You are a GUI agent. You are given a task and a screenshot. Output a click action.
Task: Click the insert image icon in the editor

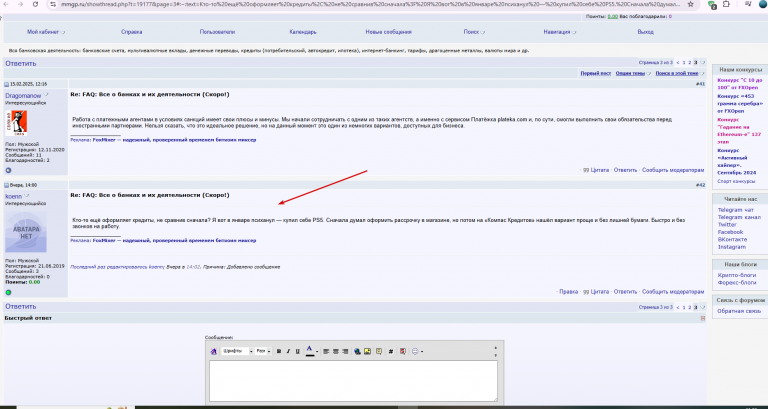tap(367, 351)
